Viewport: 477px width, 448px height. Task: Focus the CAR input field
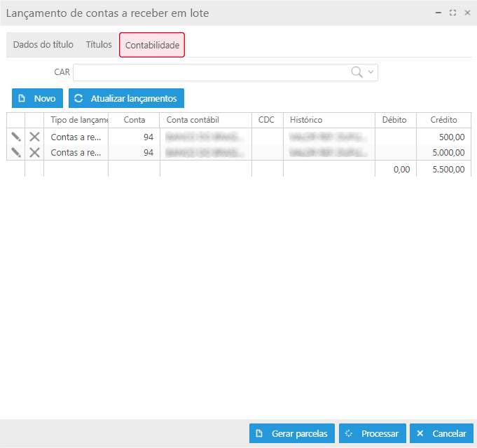point(210,72)
